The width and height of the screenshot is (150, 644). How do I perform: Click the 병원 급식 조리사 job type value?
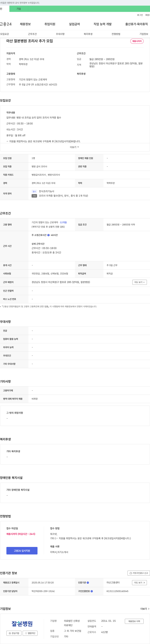[39, 167]
